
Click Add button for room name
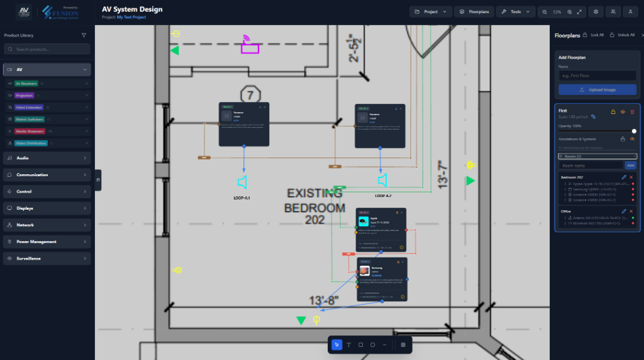(630, 165)
